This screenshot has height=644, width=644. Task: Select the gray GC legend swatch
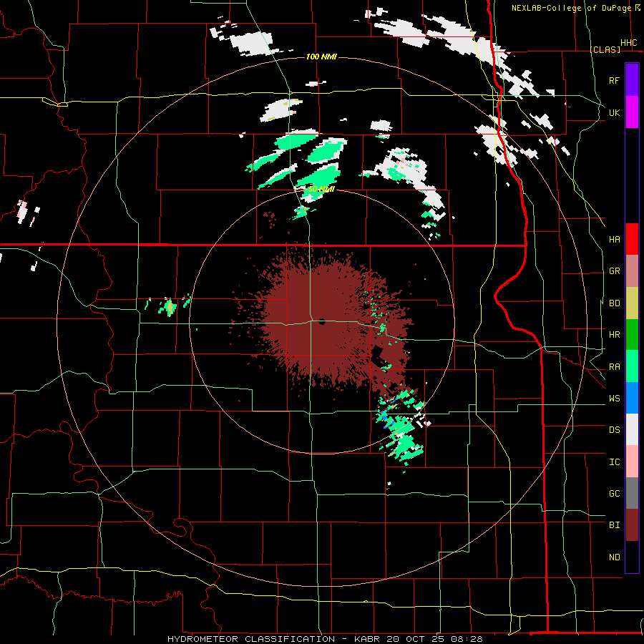[632, 493]
